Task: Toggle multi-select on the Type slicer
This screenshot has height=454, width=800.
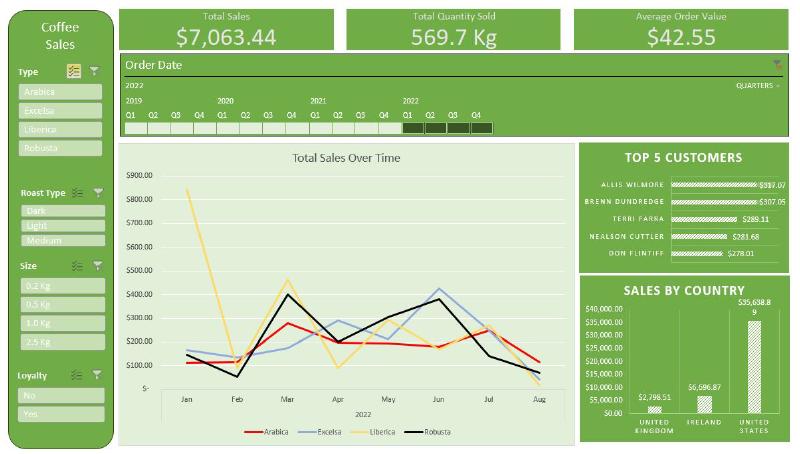Action: [74, 71]
